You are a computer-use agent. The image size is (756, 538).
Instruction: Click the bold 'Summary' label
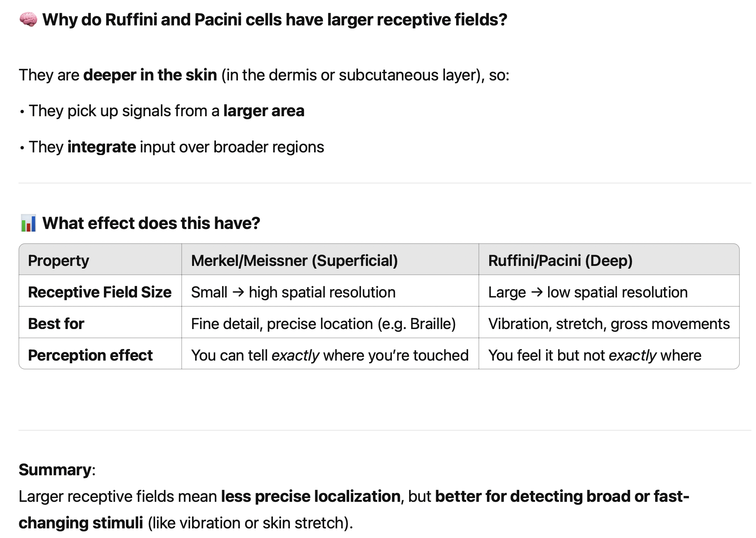coord(55,470)
